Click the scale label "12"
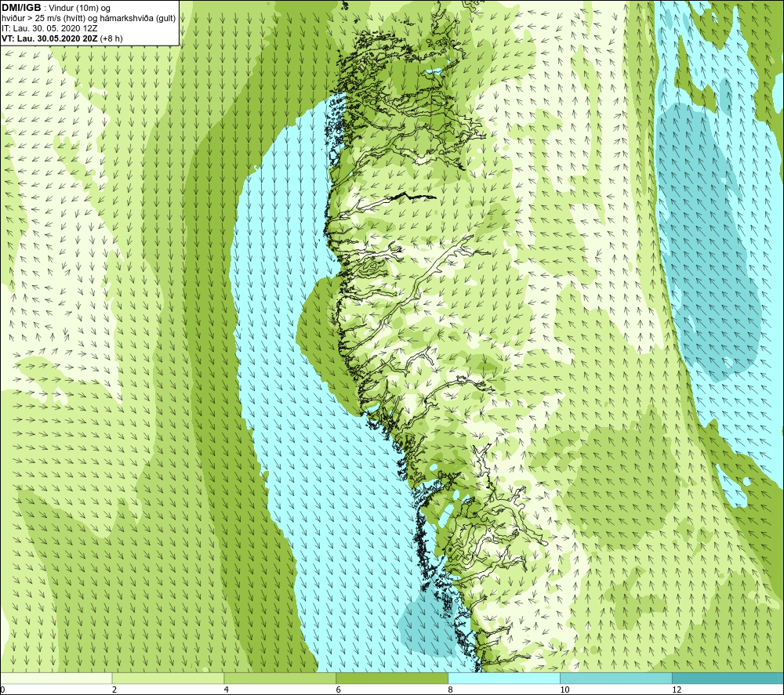784x695 pixels. click(677, 690)
